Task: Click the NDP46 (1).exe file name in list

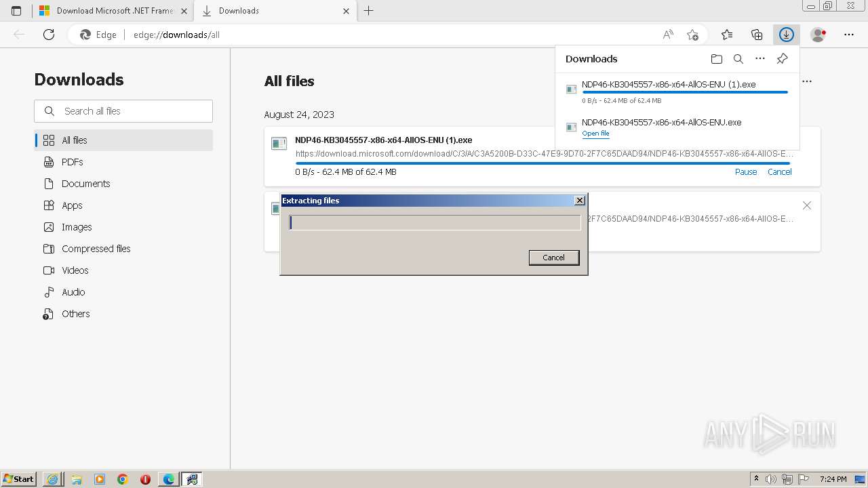Action: tap(384, 140)
